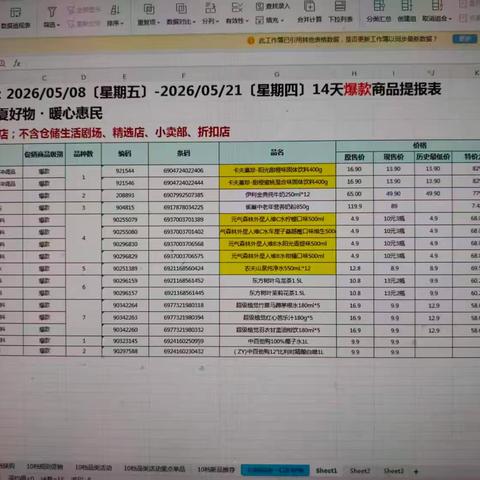Click the orange warning icon in notification bar

click(x=251, y=41)
